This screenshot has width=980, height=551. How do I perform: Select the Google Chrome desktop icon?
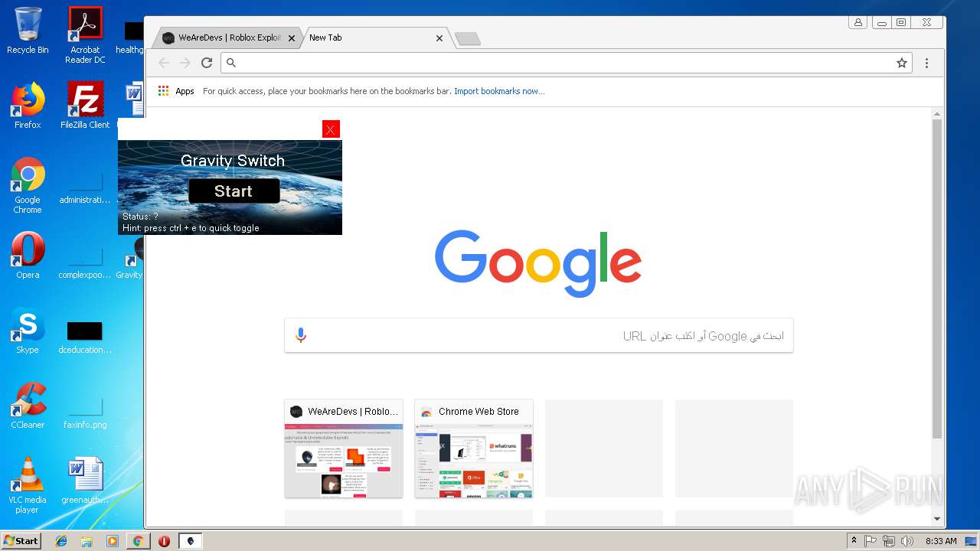click(x=28, y=186)
